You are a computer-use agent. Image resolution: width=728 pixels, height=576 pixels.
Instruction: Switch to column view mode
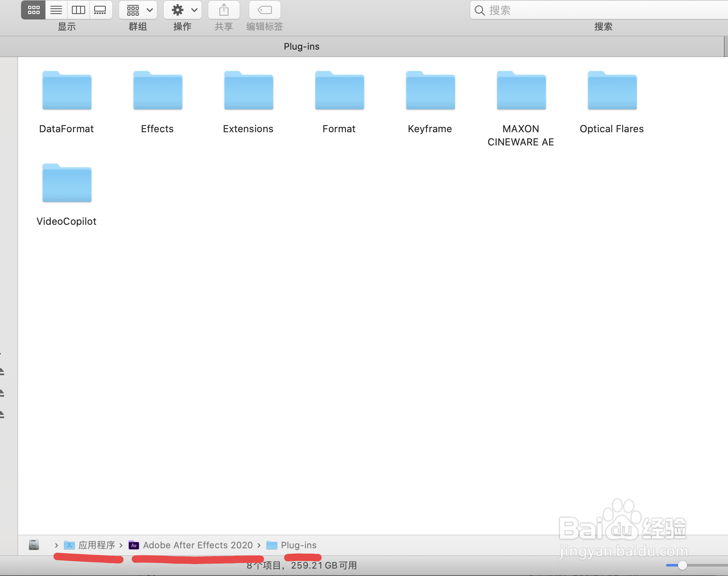pyautogui.click(x=79, y=10)
